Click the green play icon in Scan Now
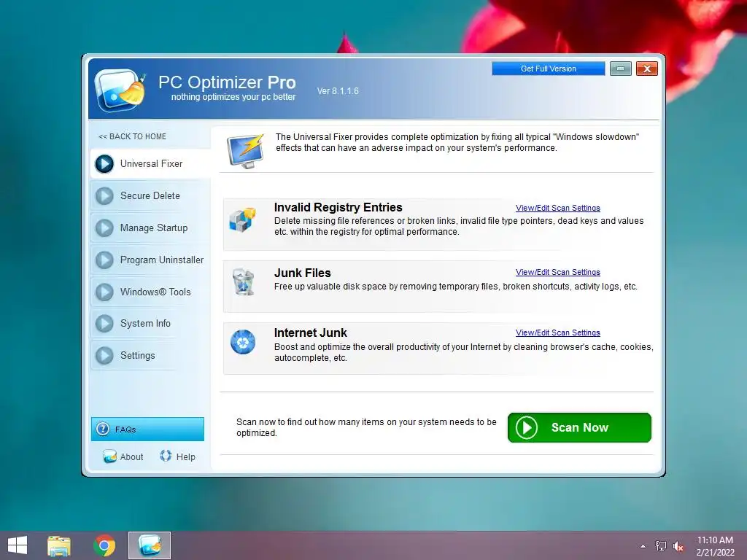 (x=527, y=427)
